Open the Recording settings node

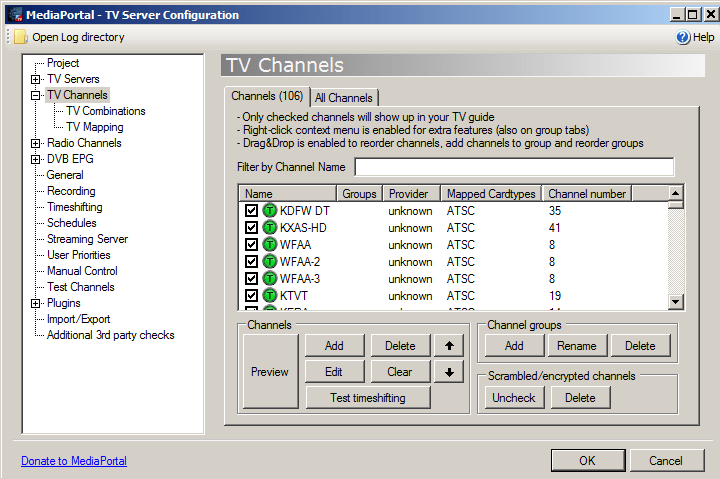[71, 191]
